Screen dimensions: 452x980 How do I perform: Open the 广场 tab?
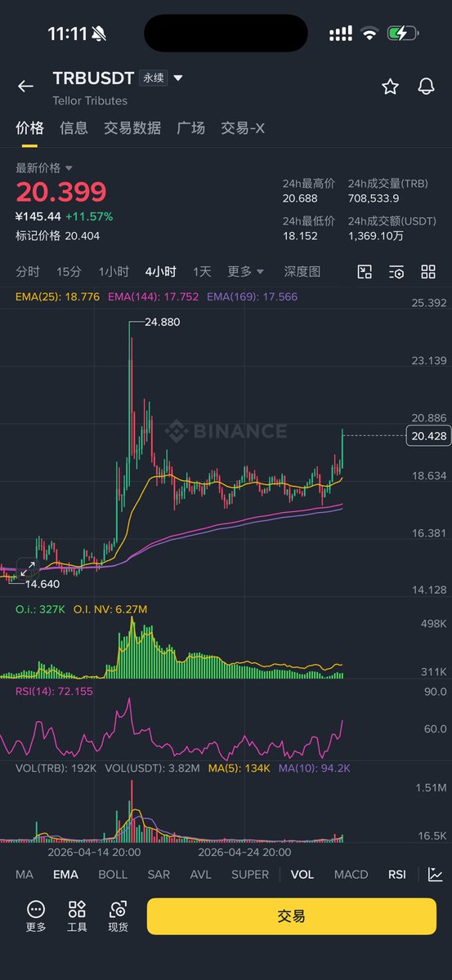click(x=191, y=128)
